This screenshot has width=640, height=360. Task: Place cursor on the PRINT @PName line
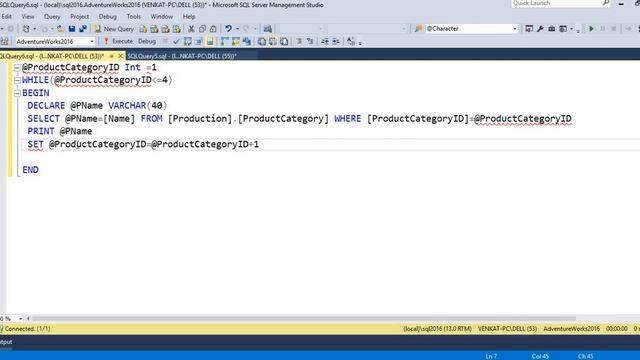(60, 131)
